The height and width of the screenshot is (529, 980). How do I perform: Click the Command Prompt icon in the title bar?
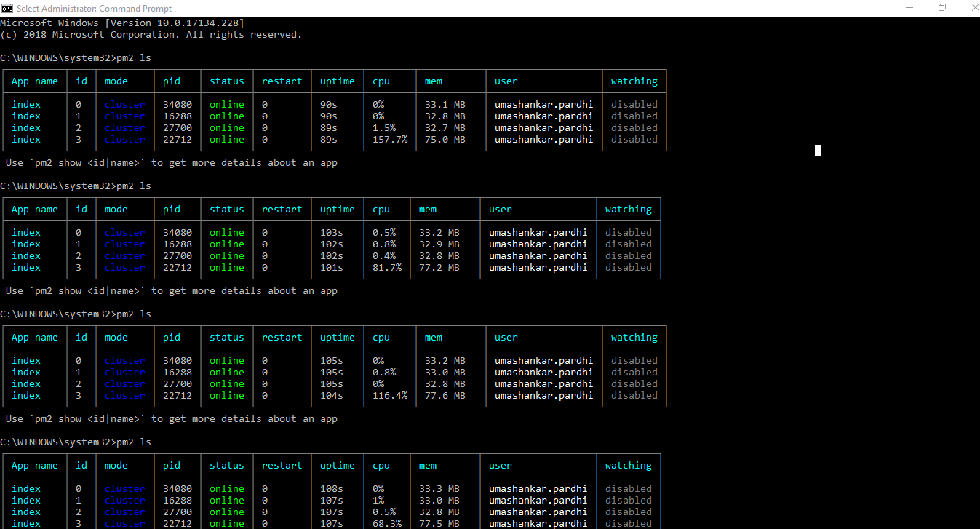pyautogui.click(x=7, y=8)
